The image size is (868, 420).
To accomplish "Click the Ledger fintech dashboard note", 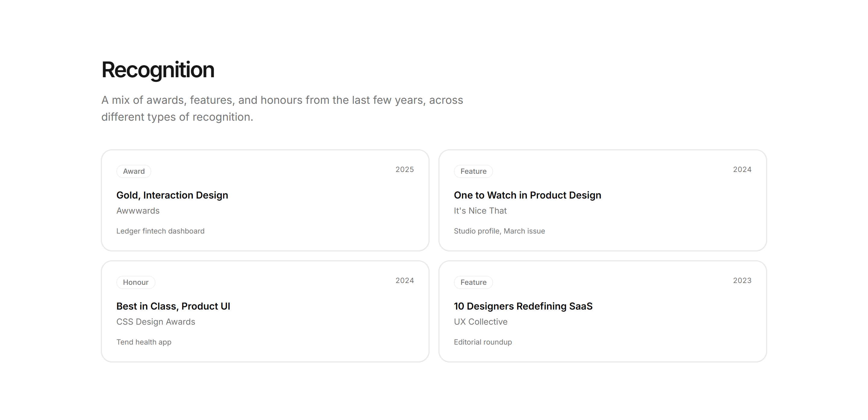I will coord(160,231).
